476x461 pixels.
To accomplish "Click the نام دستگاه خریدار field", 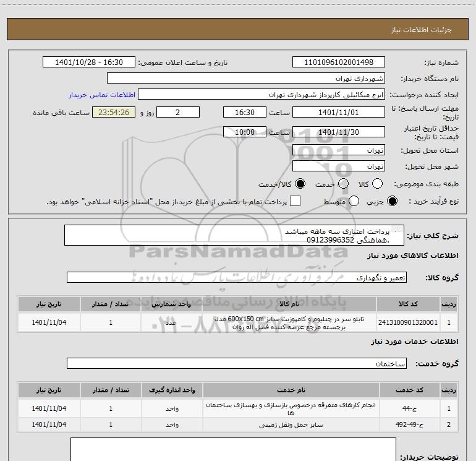I will click(246, 79).
